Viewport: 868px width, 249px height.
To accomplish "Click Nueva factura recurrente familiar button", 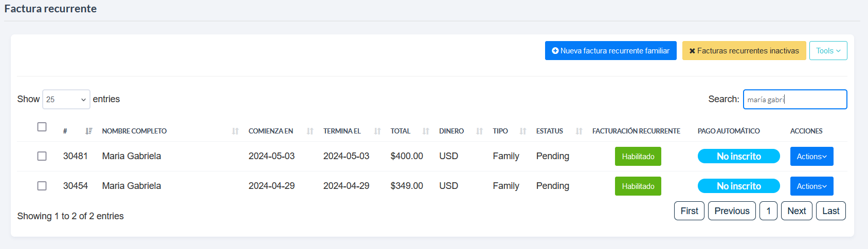I will (610, 51).
